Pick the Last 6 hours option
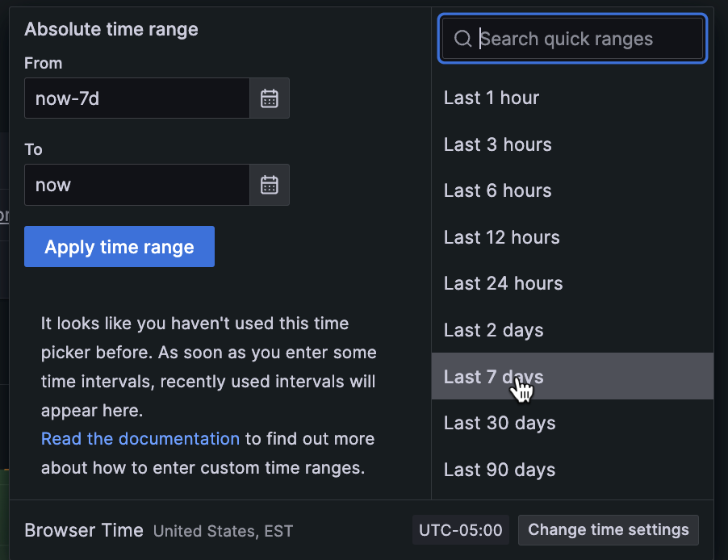Screen dimensions: 728x560 click(x=498, y=190)
